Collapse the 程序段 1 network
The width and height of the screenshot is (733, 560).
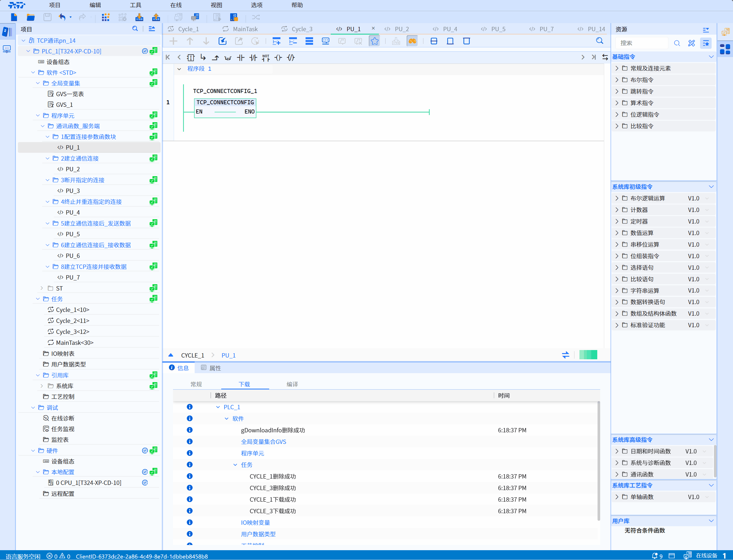[x=179, y=69]
